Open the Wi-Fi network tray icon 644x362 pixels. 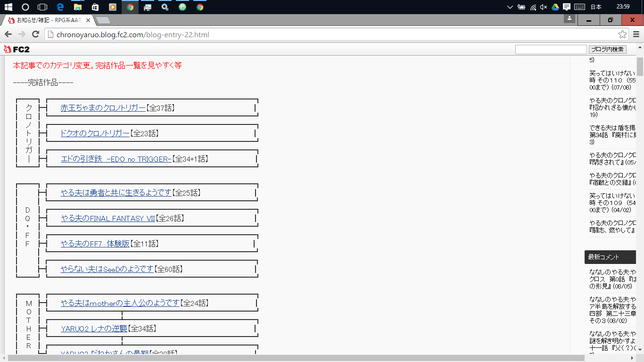[533, 7]
